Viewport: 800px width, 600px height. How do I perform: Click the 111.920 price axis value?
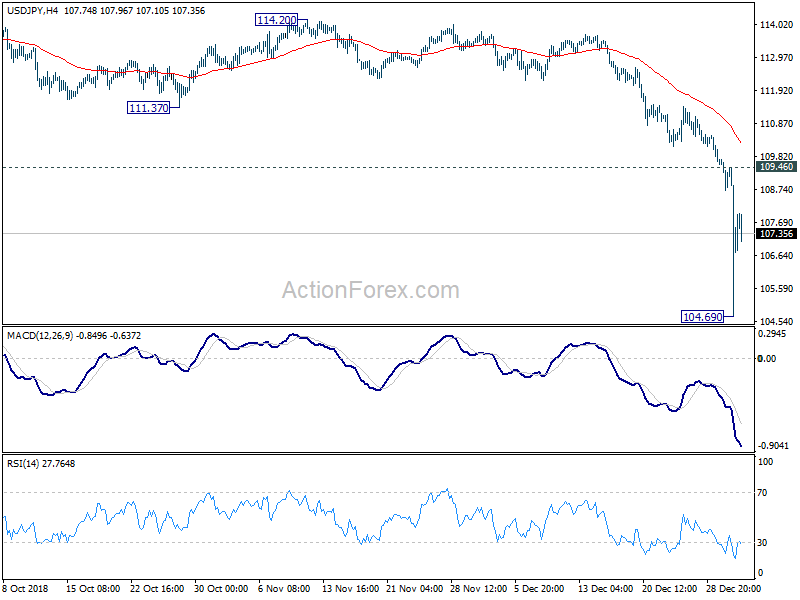pyautogui.click(x=777, y=90)
